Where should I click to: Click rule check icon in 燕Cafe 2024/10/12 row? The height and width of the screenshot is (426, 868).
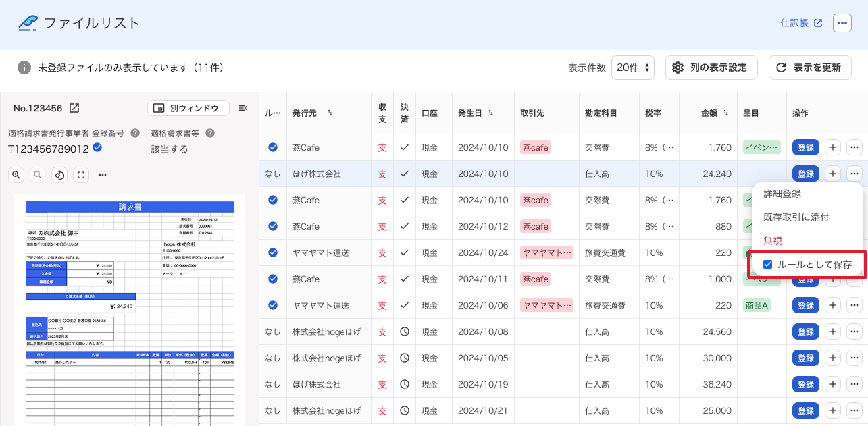pyautogui.click(x=273, y=226)
